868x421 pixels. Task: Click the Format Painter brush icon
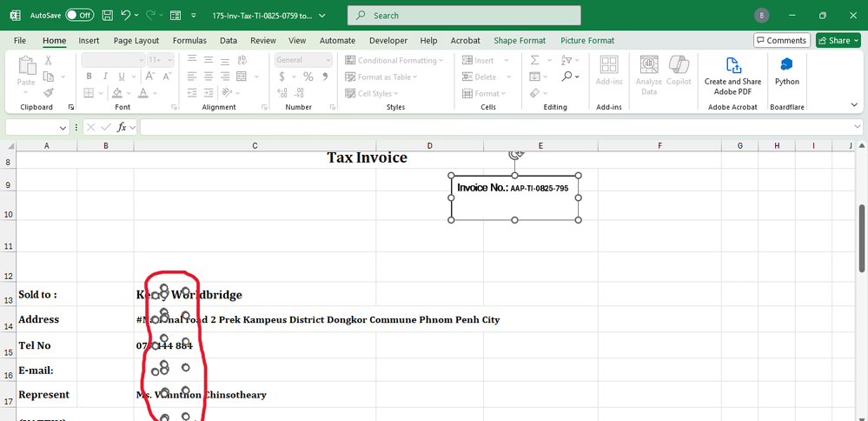coord(49,93)
